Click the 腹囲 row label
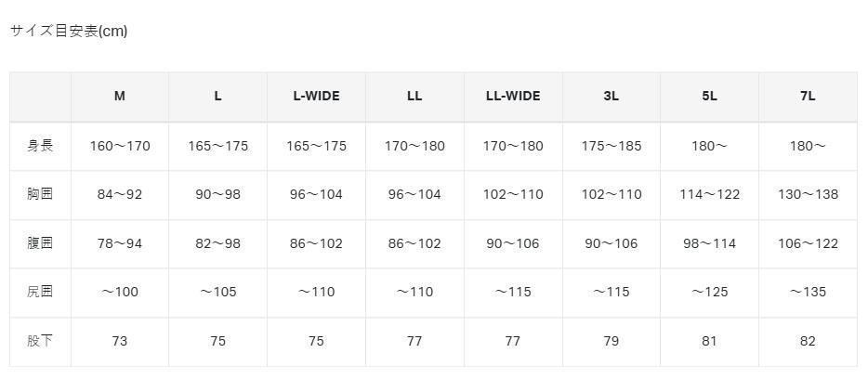Screen dimensions: 868x379 click(40, 243)
